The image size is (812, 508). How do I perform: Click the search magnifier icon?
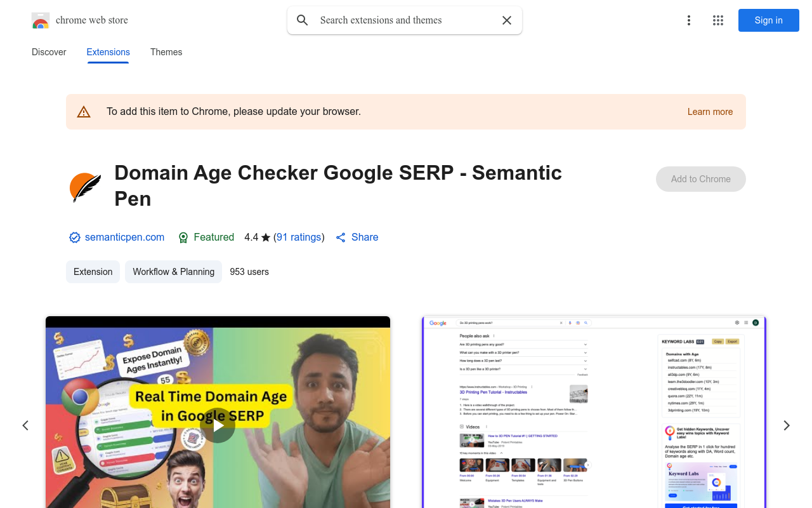[303, 20]
